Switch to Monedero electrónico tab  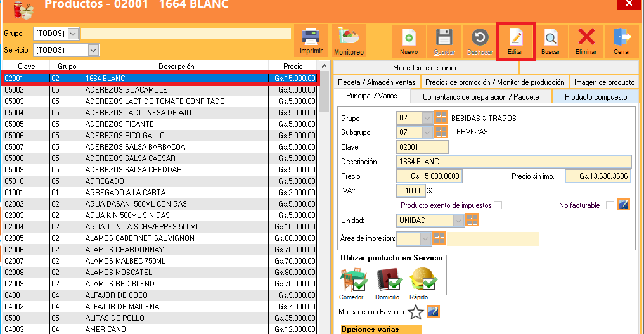click(426, 67)
